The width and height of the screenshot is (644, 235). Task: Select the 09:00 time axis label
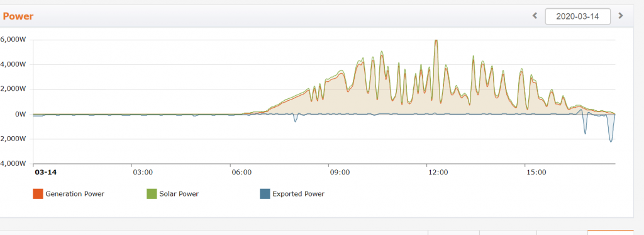[340, 172]
